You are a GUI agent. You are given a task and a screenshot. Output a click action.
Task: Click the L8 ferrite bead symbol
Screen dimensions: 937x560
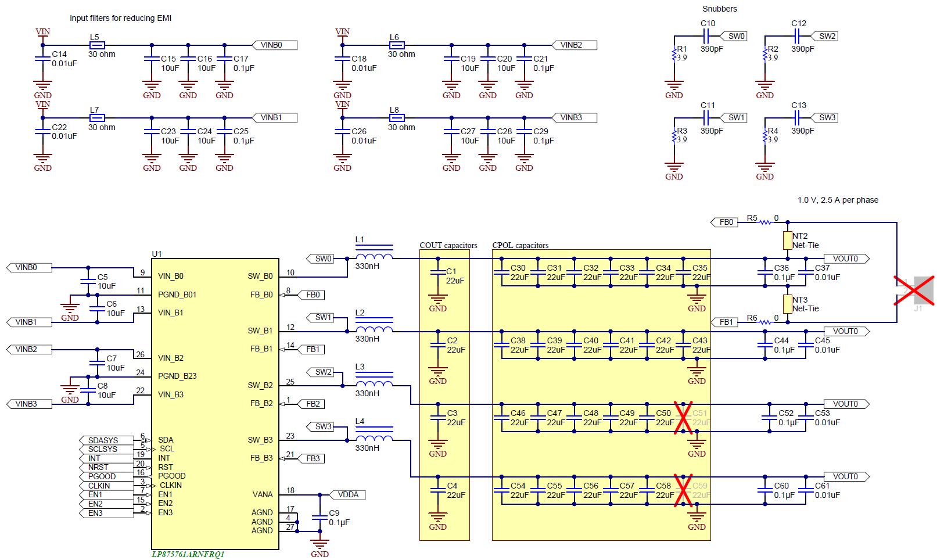point(397,118)
